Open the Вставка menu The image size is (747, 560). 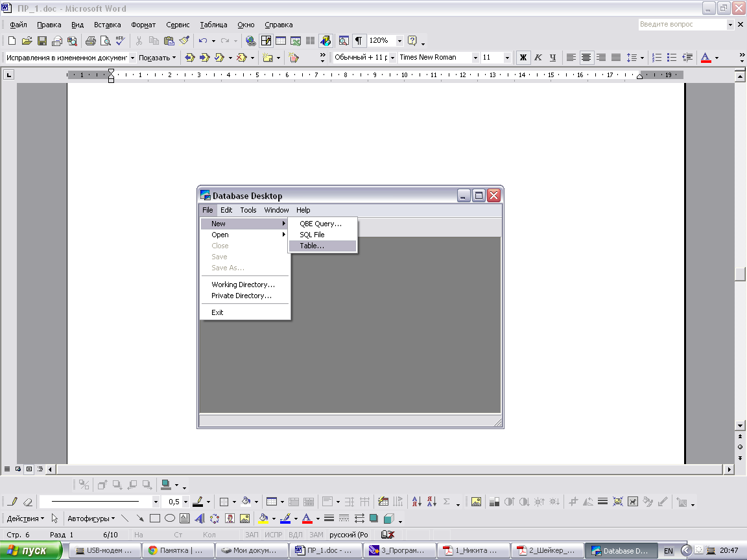107,25
